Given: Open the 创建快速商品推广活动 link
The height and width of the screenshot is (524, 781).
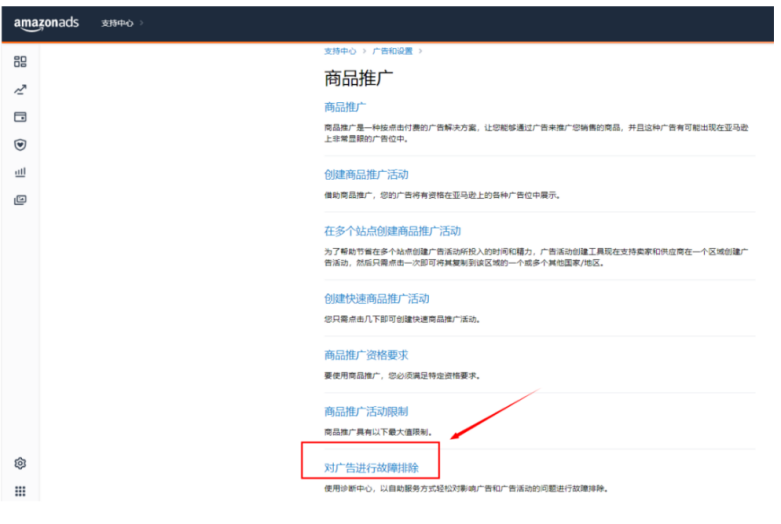Looking at the screenshot, I should tap(377, 298).
